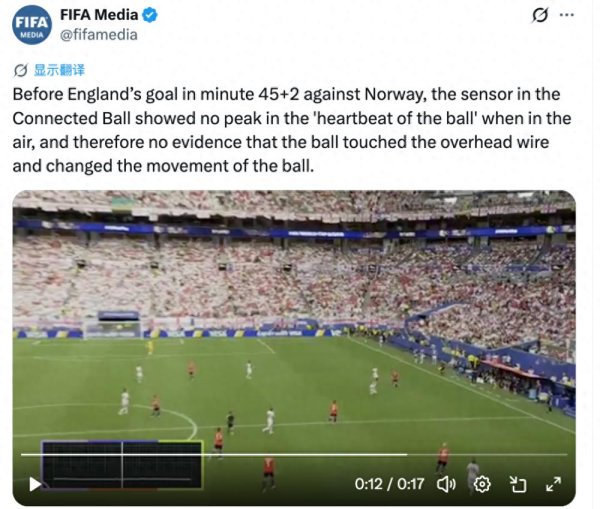
Task: Open the three-dot more options menu
Action: [x=567, y=15]
